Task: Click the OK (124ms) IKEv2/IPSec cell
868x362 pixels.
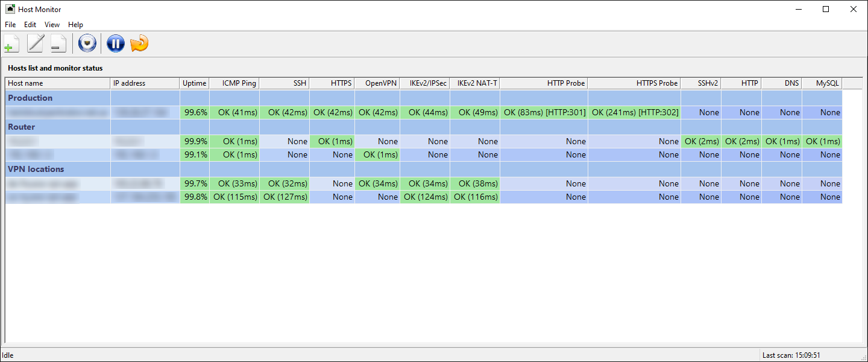Action: click(x=425, y=197)
